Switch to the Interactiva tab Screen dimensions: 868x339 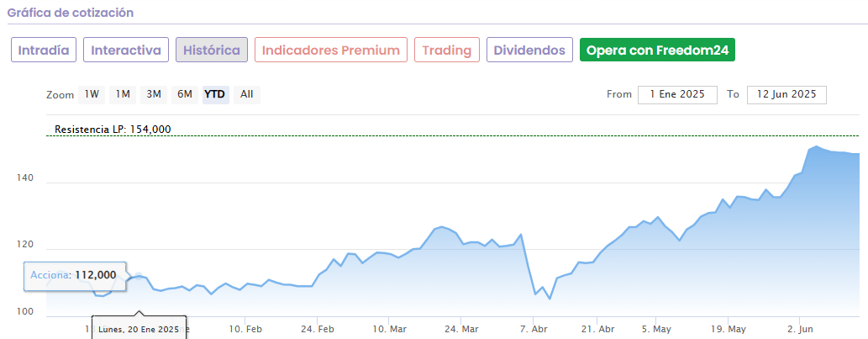pos(126,50)
